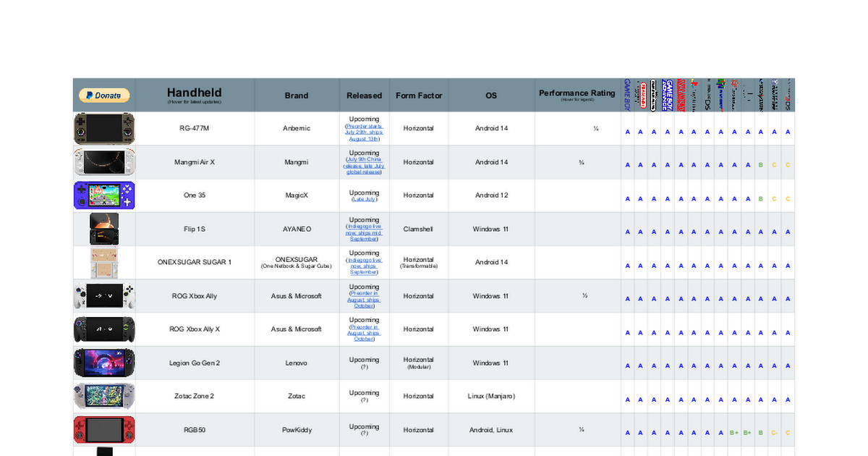Follow the Mangmi Air X release link

click(365, 165)
